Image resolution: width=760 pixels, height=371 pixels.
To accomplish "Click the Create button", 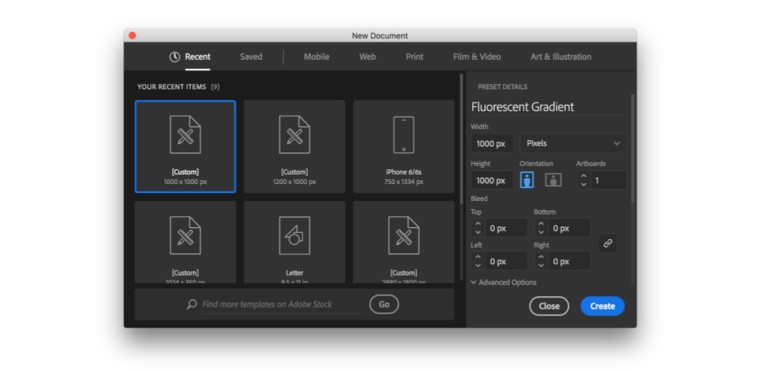I will tap(602, 306).
